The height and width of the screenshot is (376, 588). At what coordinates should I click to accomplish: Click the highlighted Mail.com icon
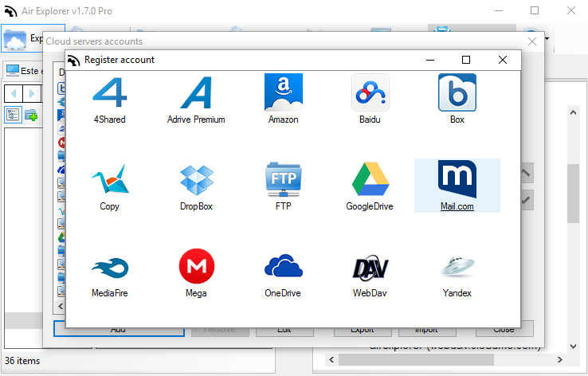(x=457, y=179)
